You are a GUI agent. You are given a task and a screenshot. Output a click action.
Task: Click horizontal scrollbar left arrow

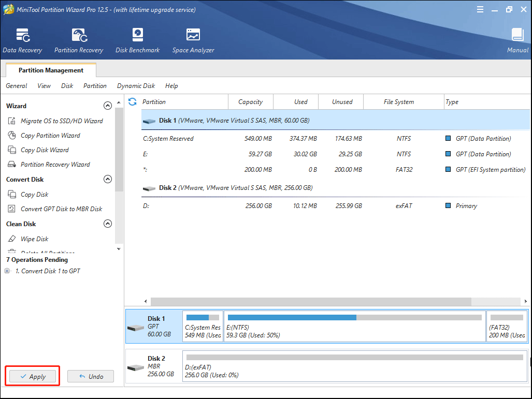point(146,301)
